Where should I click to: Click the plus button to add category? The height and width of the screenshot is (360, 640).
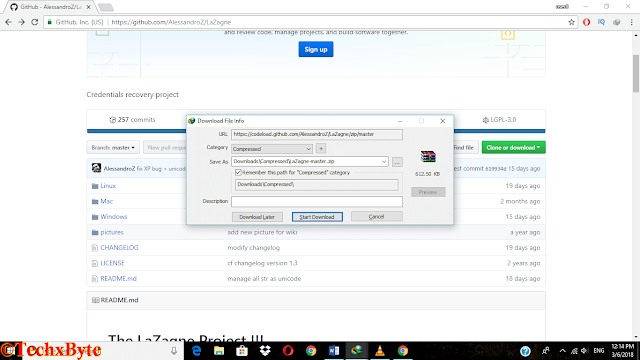point(321,149)
